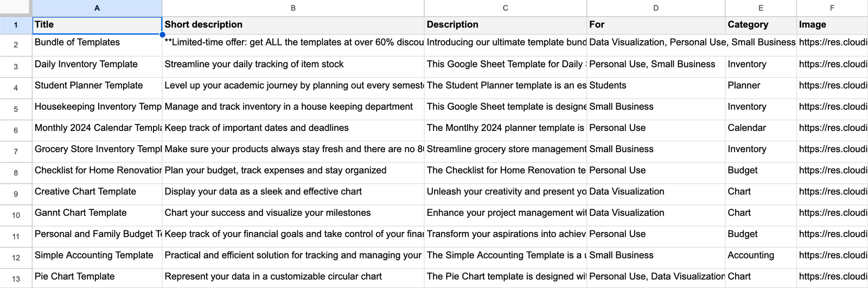Screen dimensions: 868x288
Task: Select row 13 header
Action: click(x=16, y=279)
